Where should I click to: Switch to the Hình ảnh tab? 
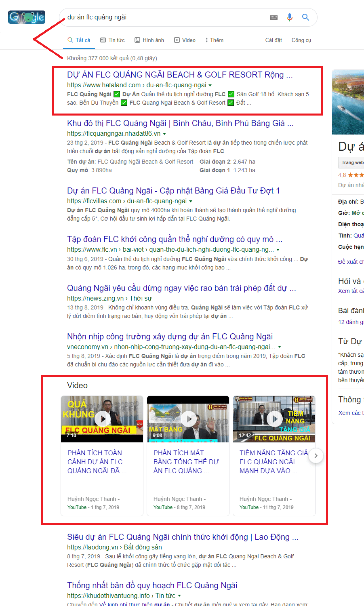[149, 40]
